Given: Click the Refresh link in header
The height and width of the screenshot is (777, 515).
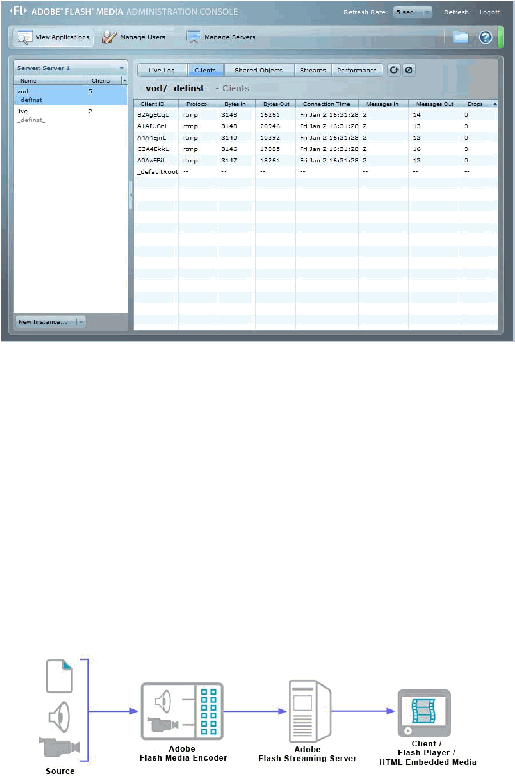Looking at the screenshot, I should click(457, 12).
